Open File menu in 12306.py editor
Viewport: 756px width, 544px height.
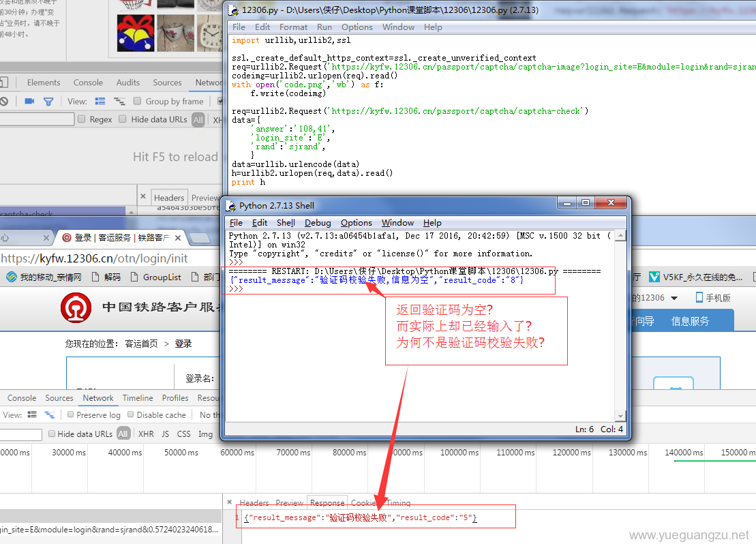pyautogui.click(x=239, y=27)
